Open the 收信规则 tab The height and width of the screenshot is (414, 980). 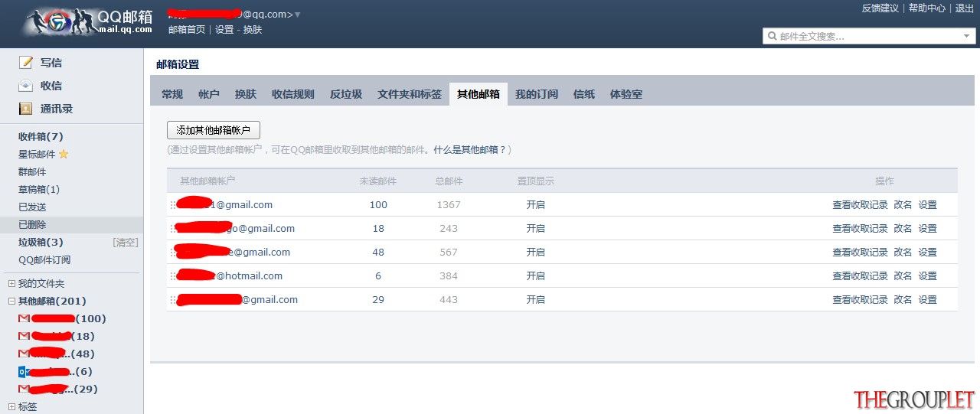point(293,94)
